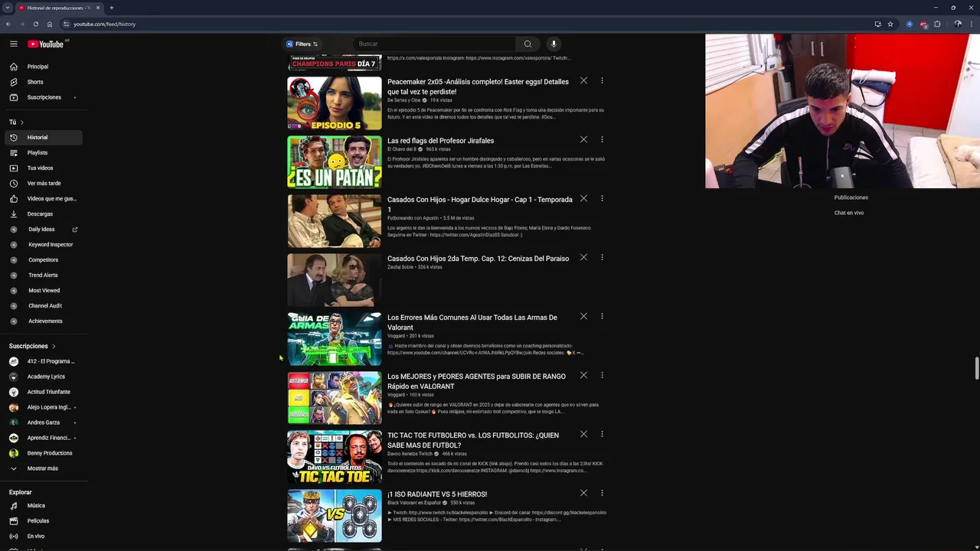Open Benny Productions channel
Image resolution: width=980 pixels, height=551 pixels.
pos(44,453)
